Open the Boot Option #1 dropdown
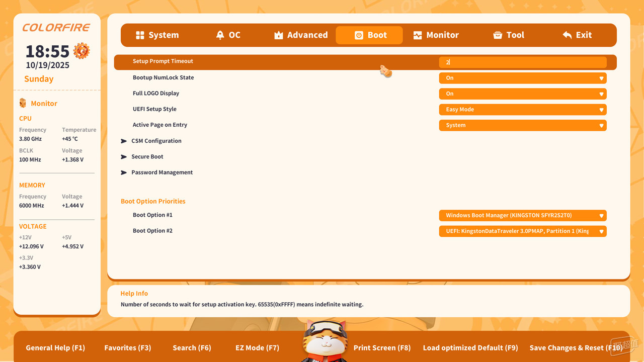Viewport: 644px width, 362px height. coord(522,216)
